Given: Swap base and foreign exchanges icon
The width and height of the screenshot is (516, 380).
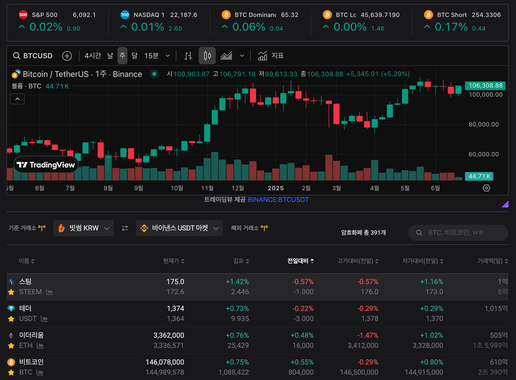Looking at the screenshot, I should (x=125, y=228).
